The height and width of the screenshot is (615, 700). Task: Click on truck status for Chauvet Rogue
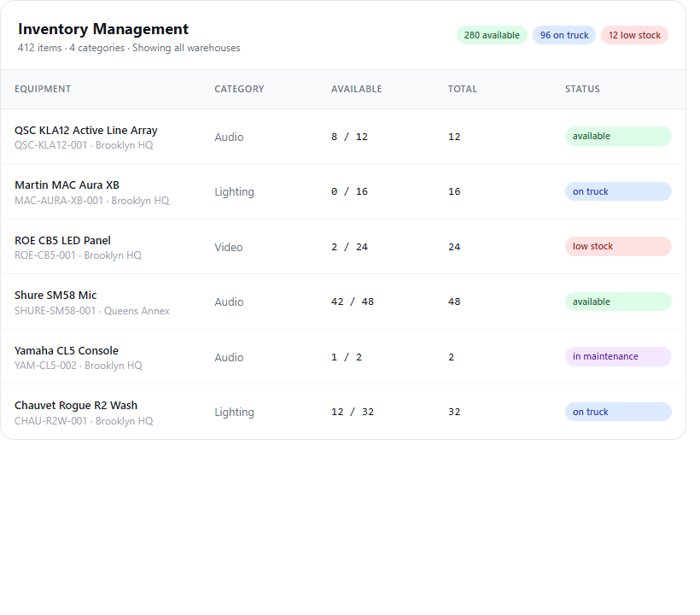coord(618,412)
